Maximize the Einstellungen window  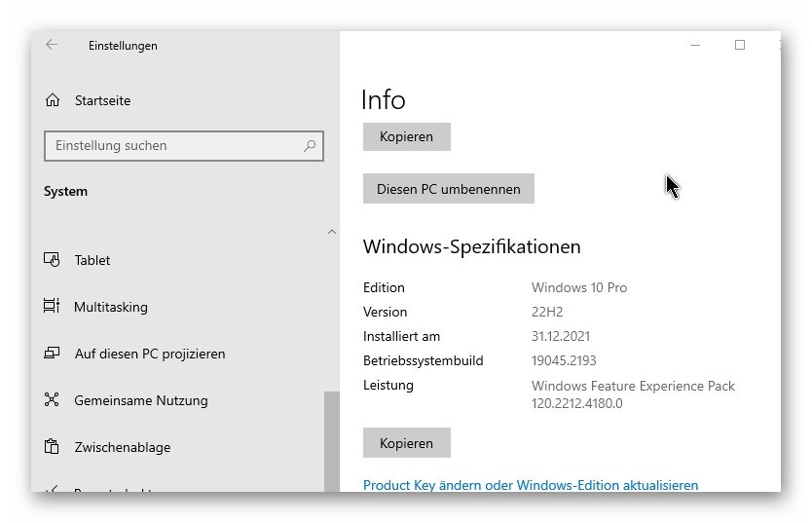(740, 45)
